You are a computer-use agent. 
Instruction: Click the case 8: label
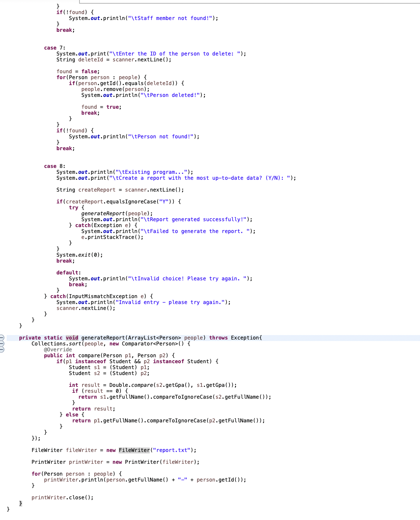click(x=54, y=166)
